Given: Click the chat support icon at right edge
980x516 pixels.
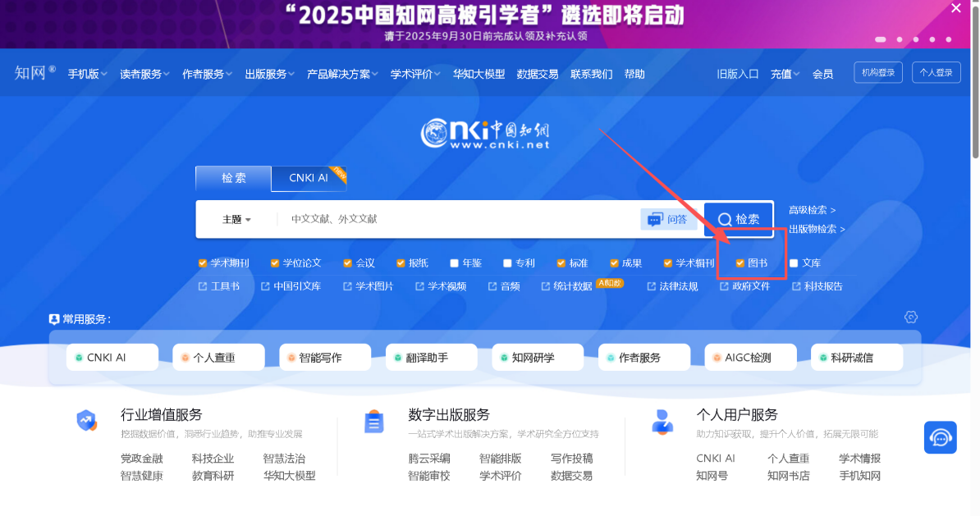Looking at the screenshot, I should coord(940,438).
